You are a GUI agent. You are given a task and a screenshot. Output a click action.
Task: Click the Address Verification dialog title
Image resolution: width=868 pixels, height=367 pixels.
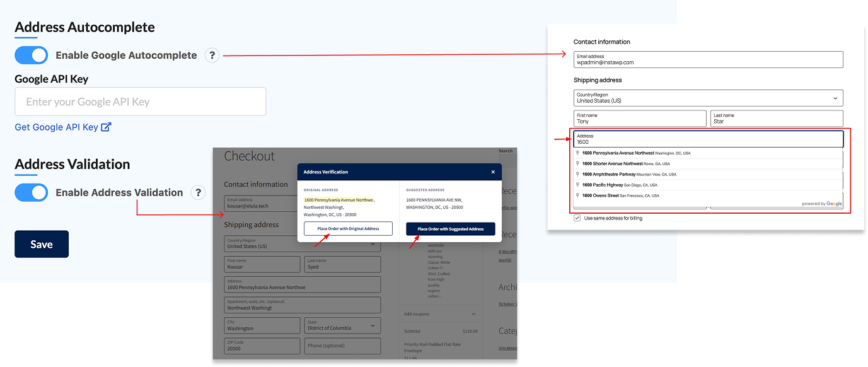pos(326,172)
